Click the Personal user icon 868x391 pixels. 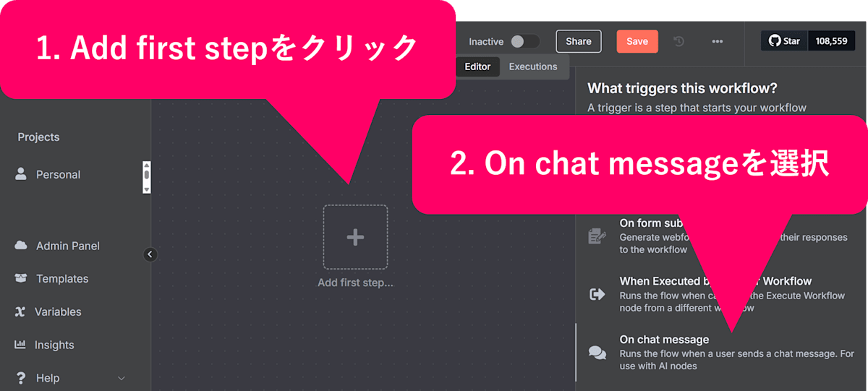(21, 174)
